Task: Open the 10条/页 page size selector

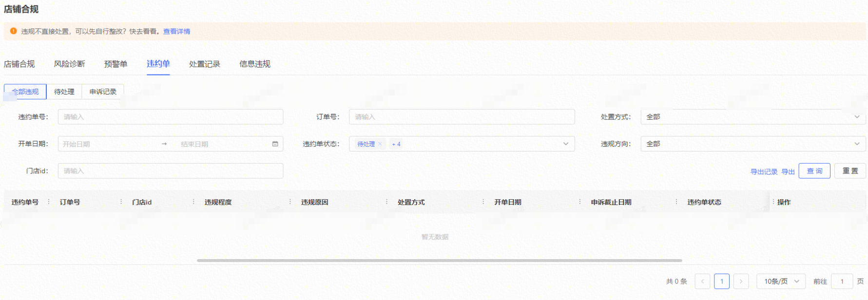Action: coord(781,281)
